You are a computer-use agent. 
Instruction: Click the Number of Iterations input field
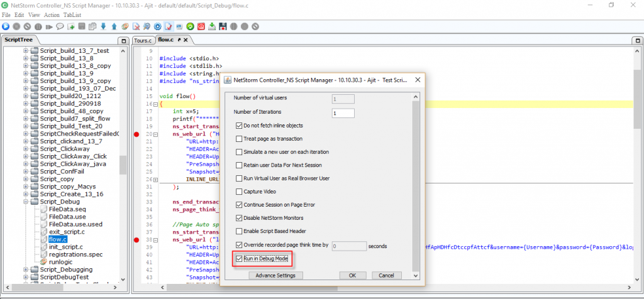343,113
